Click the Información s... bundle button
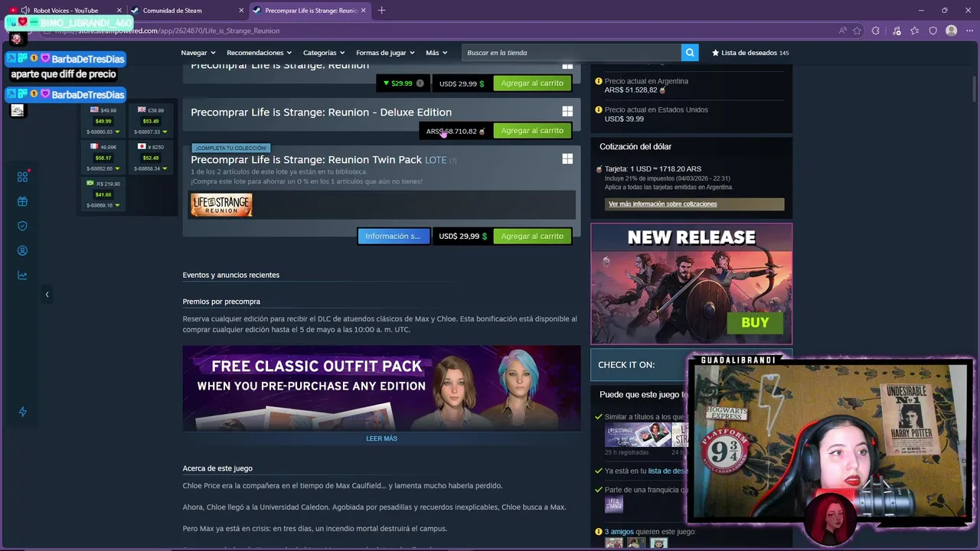980x551 pixels. coord(394,236)
